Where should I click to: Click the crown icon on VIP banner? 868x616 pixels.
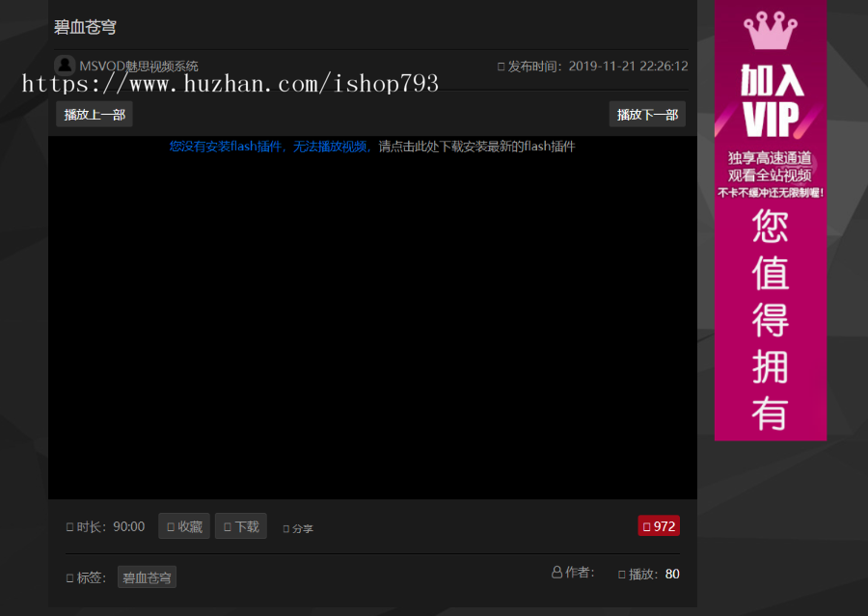click(x=770, y=31)
